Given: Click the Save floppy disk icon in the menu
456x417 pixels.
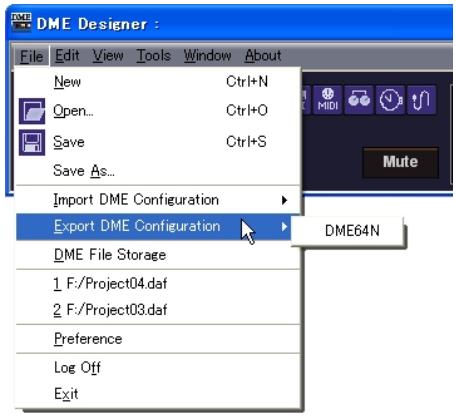Looking at the screenshot, I should pyautogui.click(x=32, y=143).
